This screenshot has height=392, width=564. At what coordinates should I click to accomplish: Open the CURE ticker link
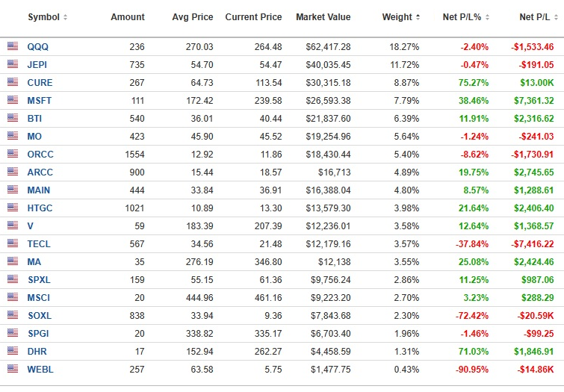pos(40,82)
